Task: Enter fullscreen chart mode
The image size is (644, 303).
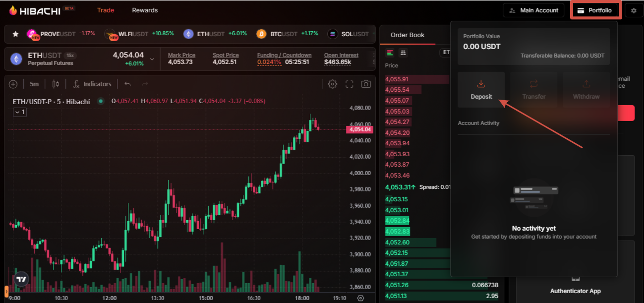Action: pos(349,84)
